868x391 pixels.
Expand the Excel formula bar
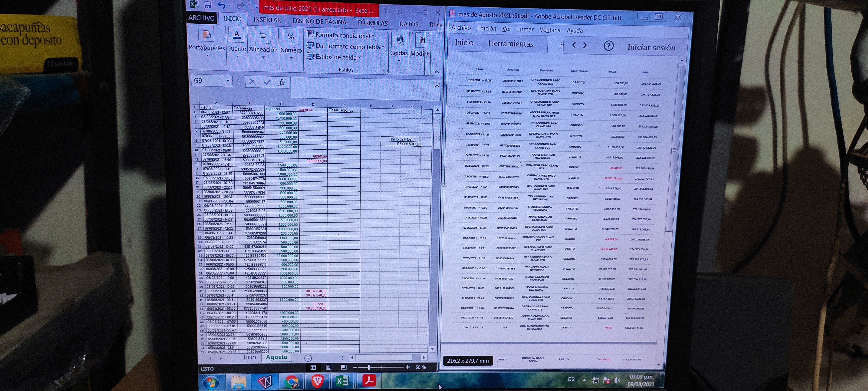pos(437,86)
